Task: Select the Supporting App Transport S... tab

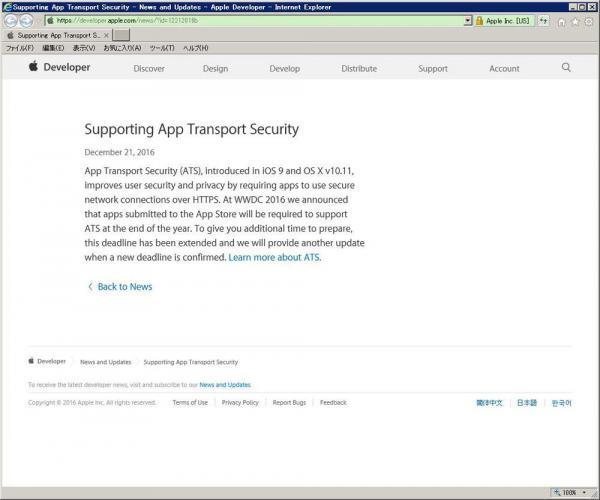Action: point(55,35)
